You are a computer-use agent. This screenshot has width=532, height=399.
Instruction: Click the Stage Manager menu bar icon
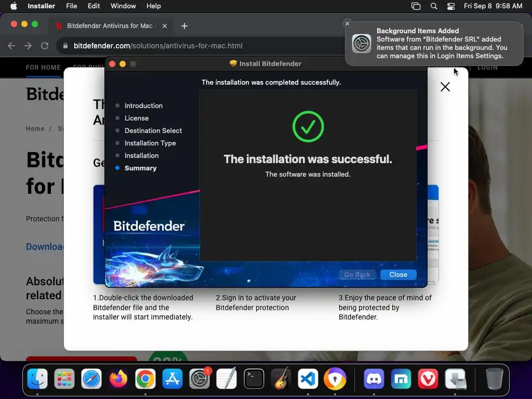pyautogui.click(x=416, y=6)
